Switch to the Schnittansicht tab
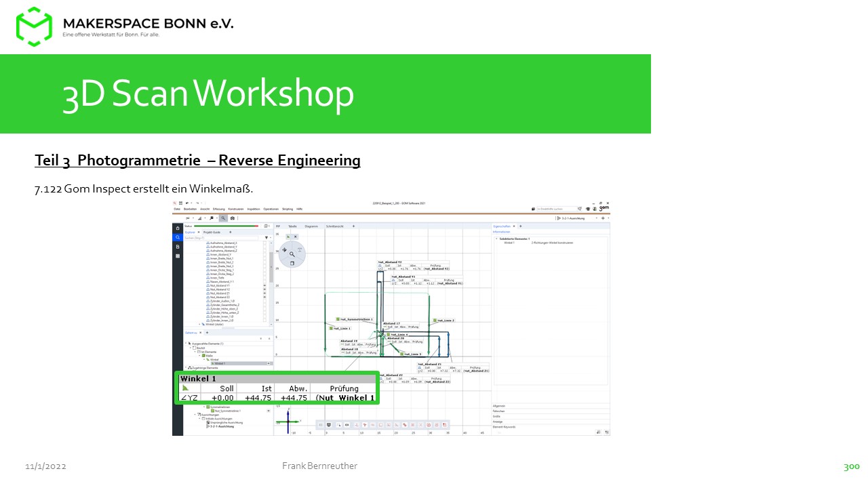This screenshot has width=868, height=488. 334,226
